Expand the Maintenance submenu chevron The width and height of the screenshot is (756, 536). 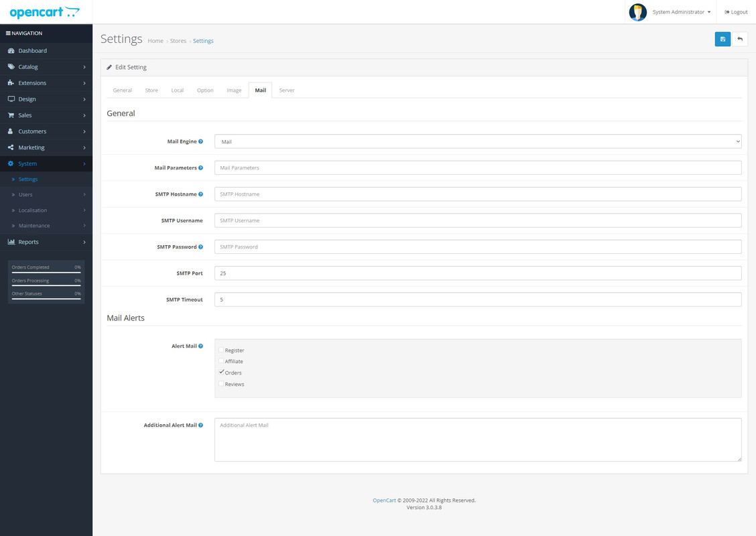coord(84,226)
